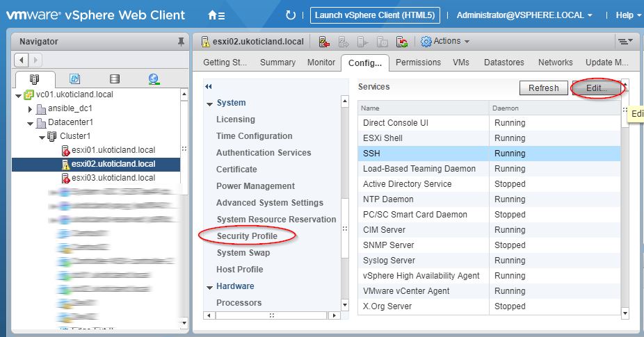Screen dimensions: 644x337
Task: Click the ansible_dc1 datacenter icon
Action: pos(41,109)
